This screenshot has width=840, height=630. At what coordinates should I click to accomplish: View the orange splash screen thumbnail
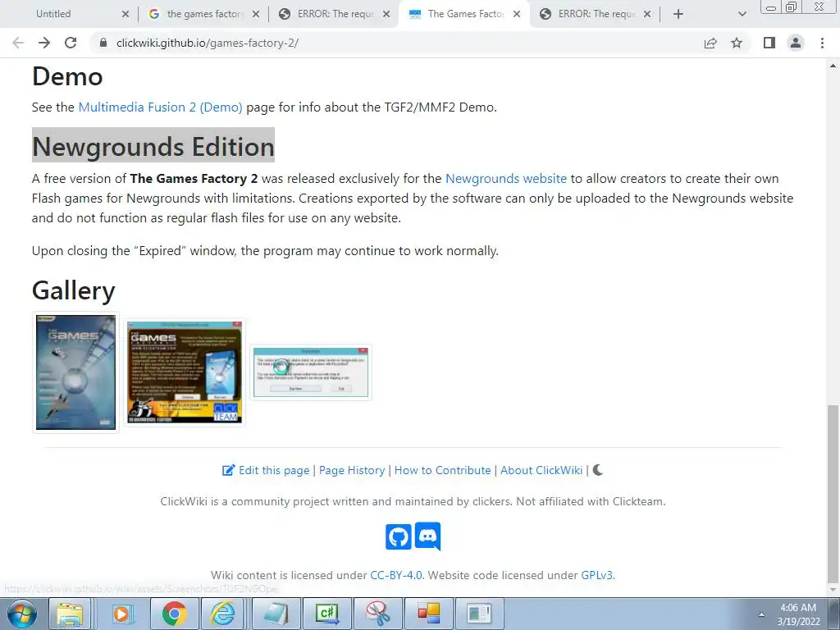[185, 372]
